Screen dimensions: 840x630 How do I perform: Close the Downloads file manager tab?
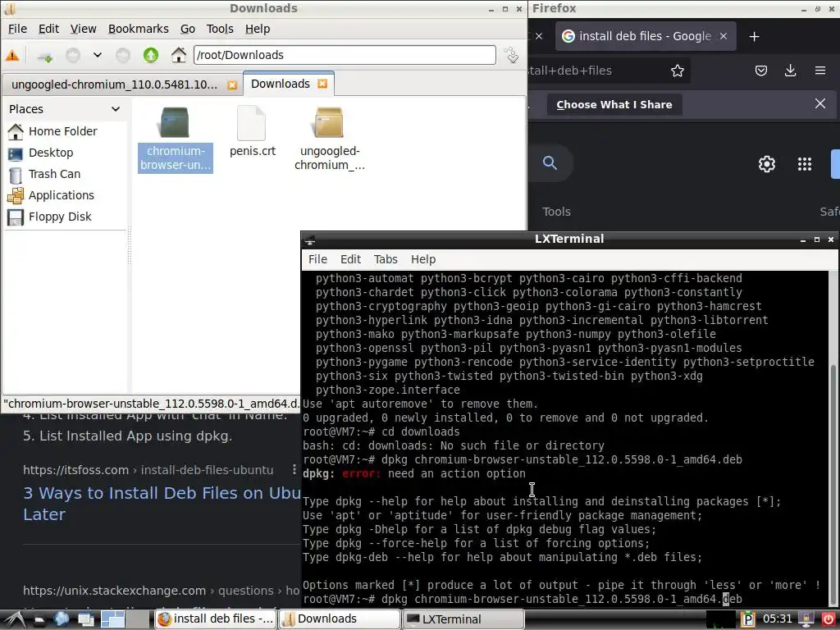coord(322,84)
